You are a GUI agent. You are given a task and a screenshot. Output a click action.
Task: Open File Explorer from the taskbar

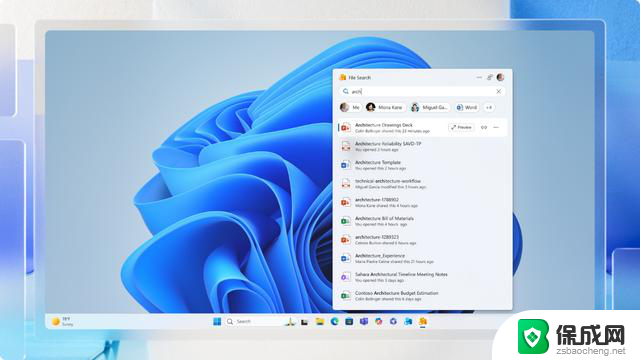(320, 322)
